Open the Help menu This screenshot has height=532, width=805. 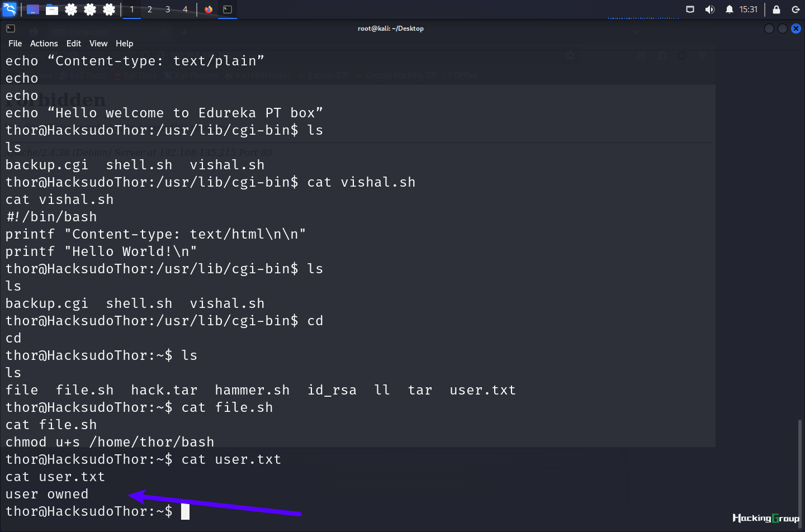125,44
